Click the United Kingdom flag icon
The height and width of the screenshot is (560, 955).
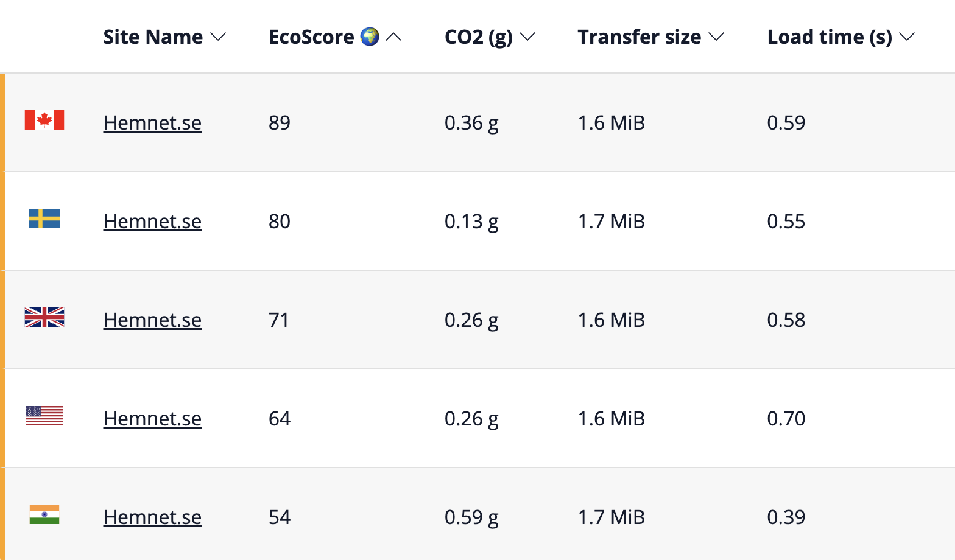[44, 317]
